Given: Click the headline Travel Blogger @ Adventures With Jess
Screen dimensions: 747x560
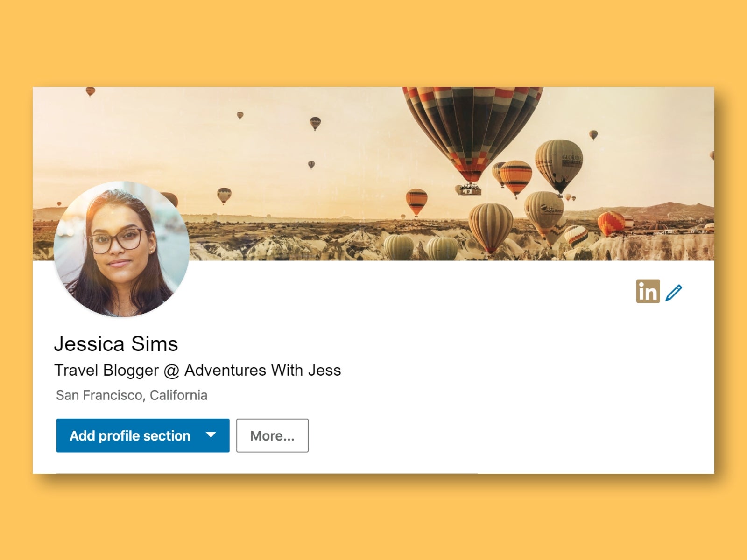Looking at the screenshot, I should pyautogui.click(x=198, y=370).
